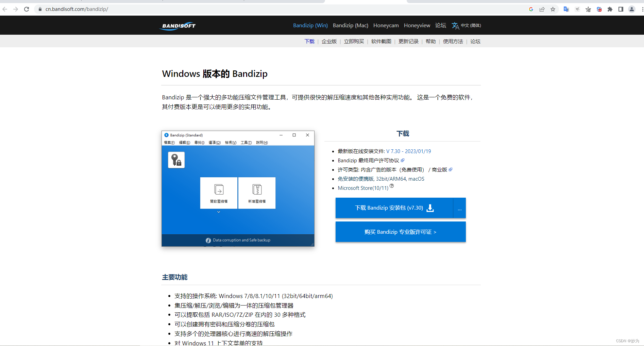Click the external link icon after 商业版
This screenshot has height=346, width=644.
pos(451,169)
